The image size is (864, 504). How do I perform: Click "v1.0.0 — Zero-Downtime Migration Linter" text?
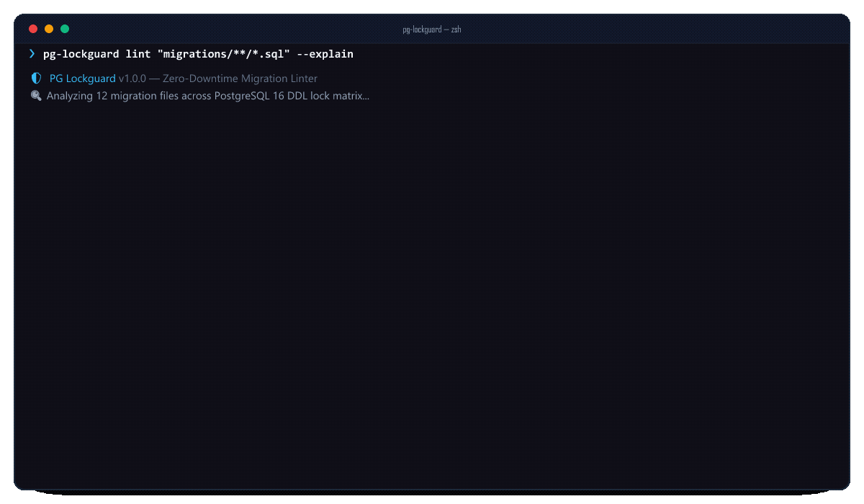218,78
